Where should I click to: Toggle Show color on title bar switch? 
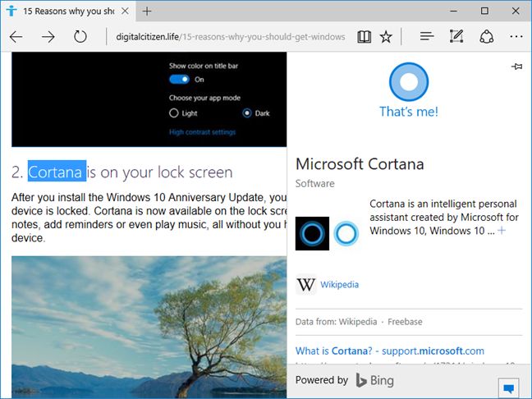179,80
